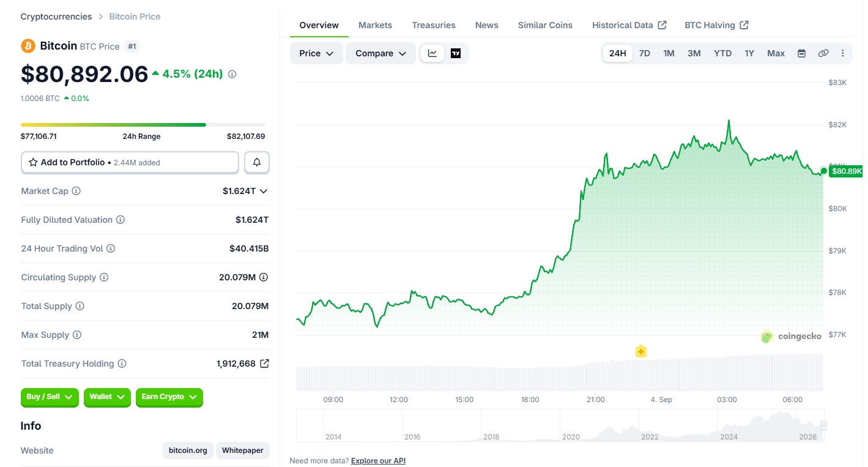
Task: Open Market Cap info tooltip icon
Action: pyautogui.click(x=76, y=191)
